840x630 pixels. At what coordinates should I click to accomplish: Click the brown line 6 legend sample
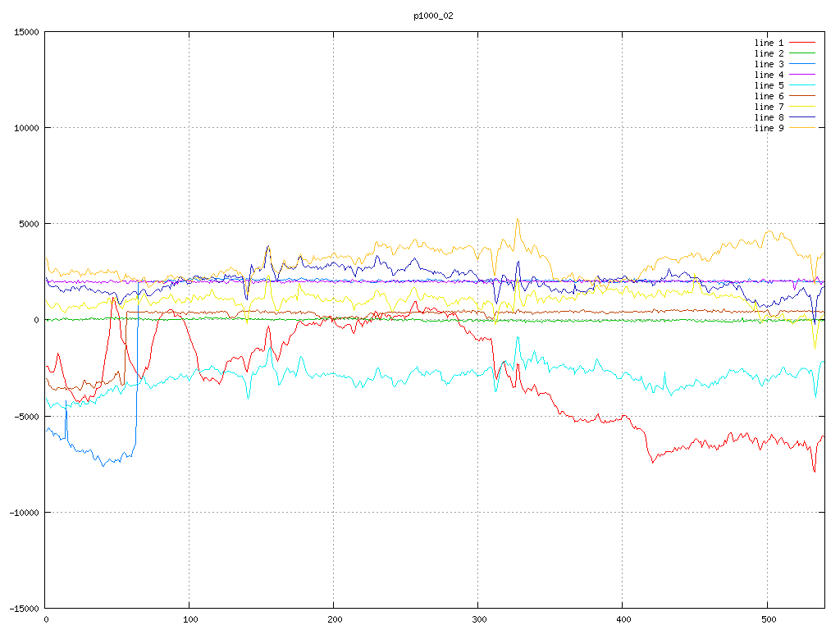(802, 96)
